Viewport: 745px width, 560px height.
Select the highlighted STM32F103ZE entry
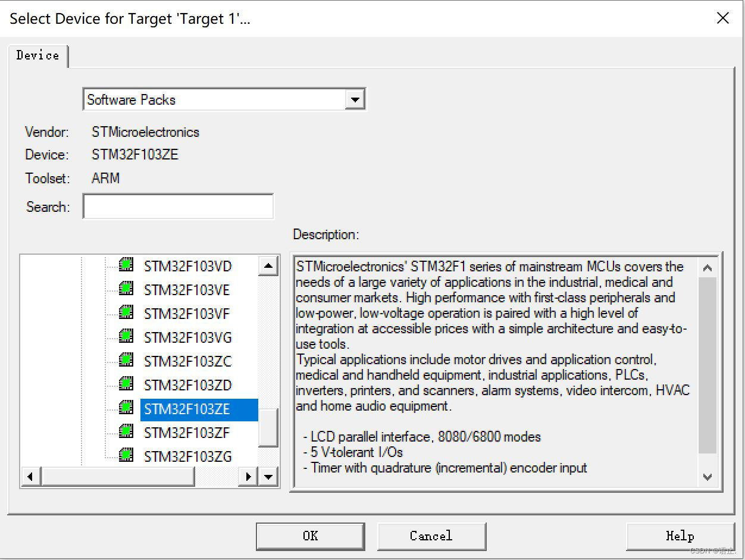click(199, 409)
